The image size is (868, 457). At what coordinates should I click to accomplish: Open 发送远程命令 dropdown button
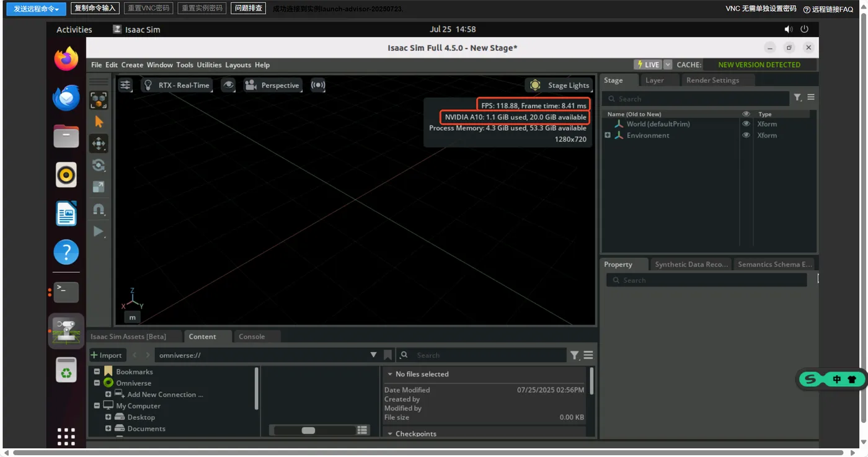36,9
